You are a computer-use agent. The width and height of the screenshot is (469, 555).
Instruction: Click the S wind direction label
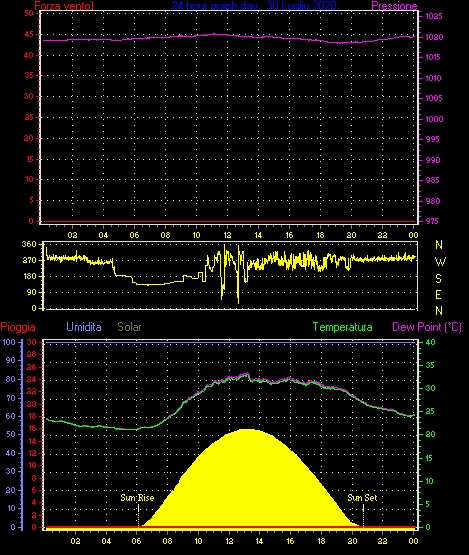[439, 279]
